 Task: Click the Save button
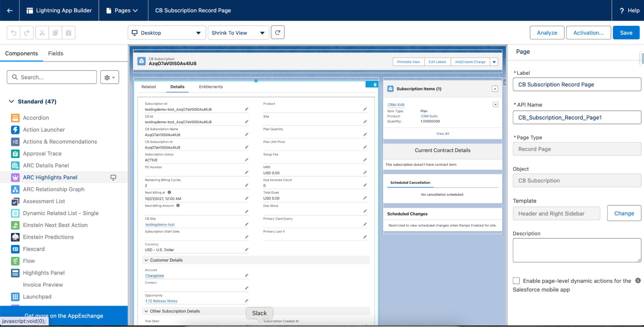pyautogui.click(x=626, y=33)
